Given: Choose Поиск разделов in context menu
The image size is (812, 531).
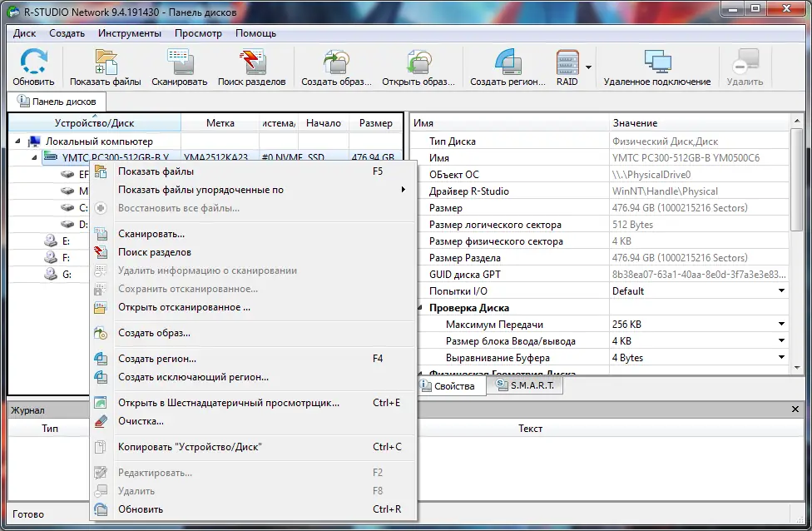Looking at the screenshot, I should point(253,252).
